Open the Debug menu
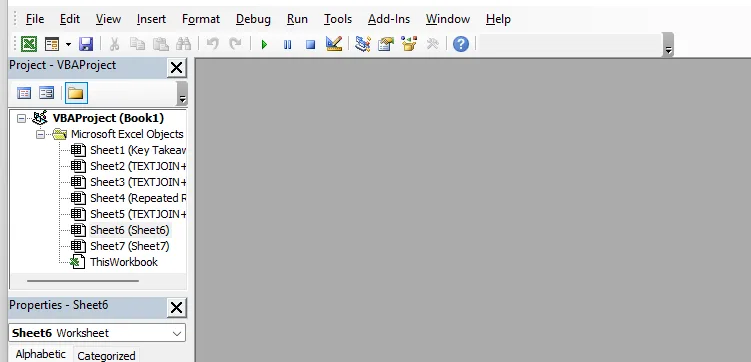751x362 pixels. coord(253,19)
